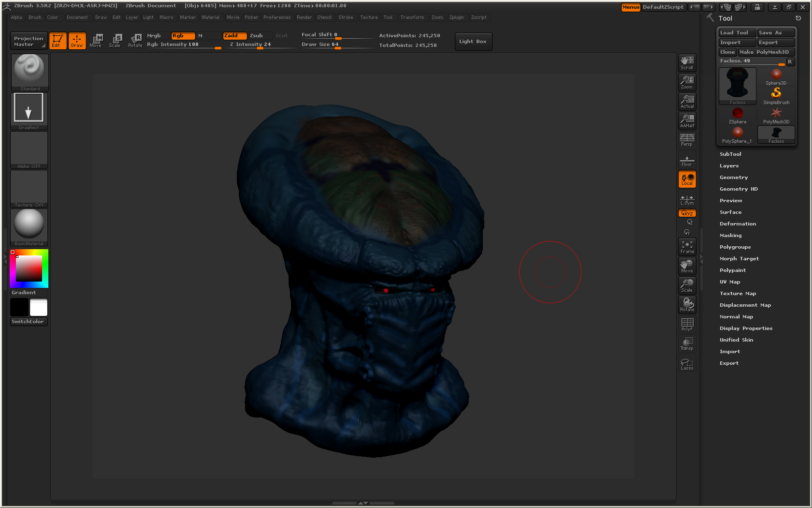
Task: Open the Deformation section
Action: (738, 224)
